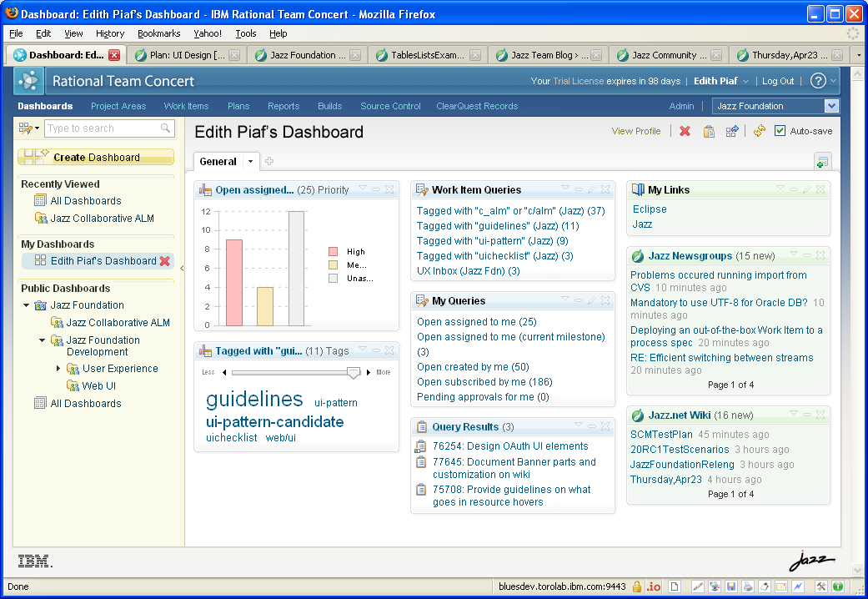Open the Builds navigation tab
This screenshot has width=868, height=599.
[x=329, y=106]
